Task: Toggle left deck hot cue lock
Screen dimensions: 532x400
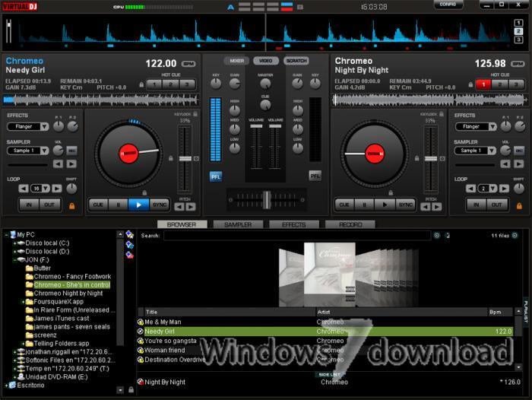Action: 141,84
